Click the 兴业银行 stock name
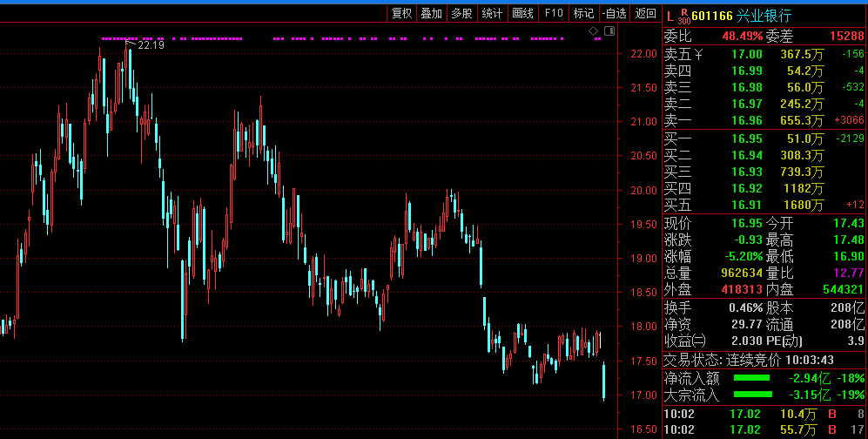868x439 pixels. (x=764, y=16)
